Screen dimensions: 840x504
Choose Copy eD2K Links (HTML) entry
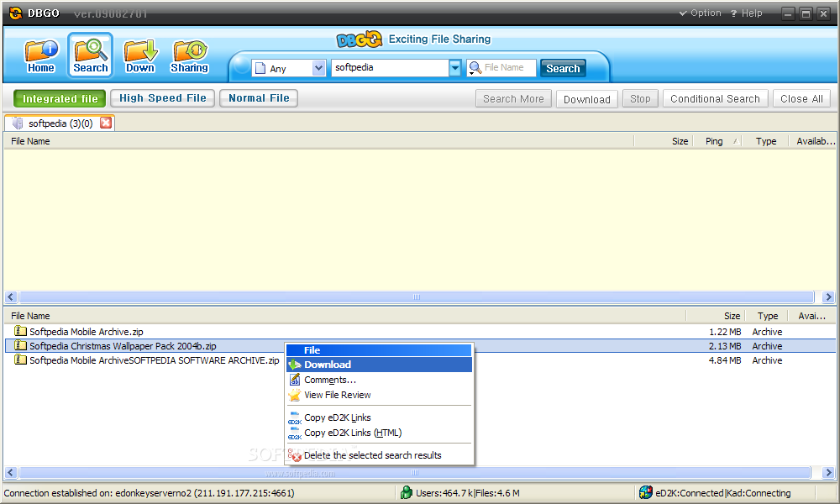(x=380, y=433)
